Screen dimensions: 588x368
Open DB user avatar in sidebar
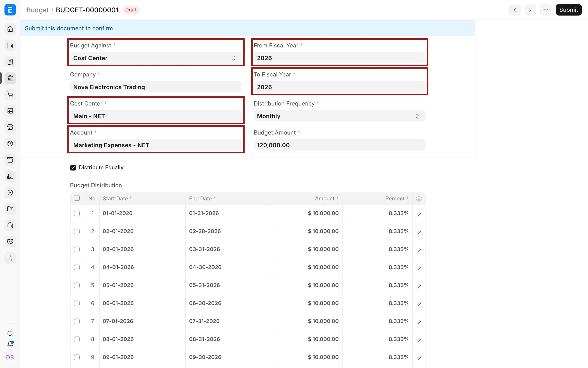coord(10,357)
